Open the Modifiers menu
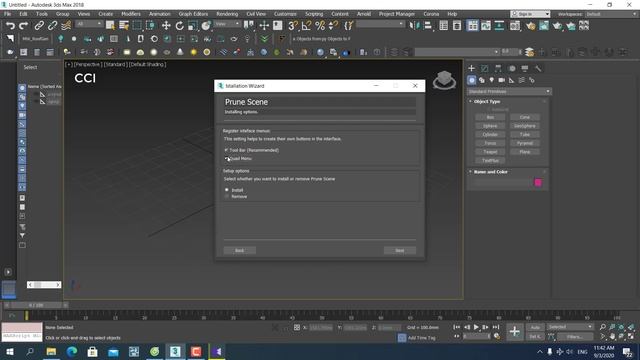 pyautogui.click(x=131, y=14)
